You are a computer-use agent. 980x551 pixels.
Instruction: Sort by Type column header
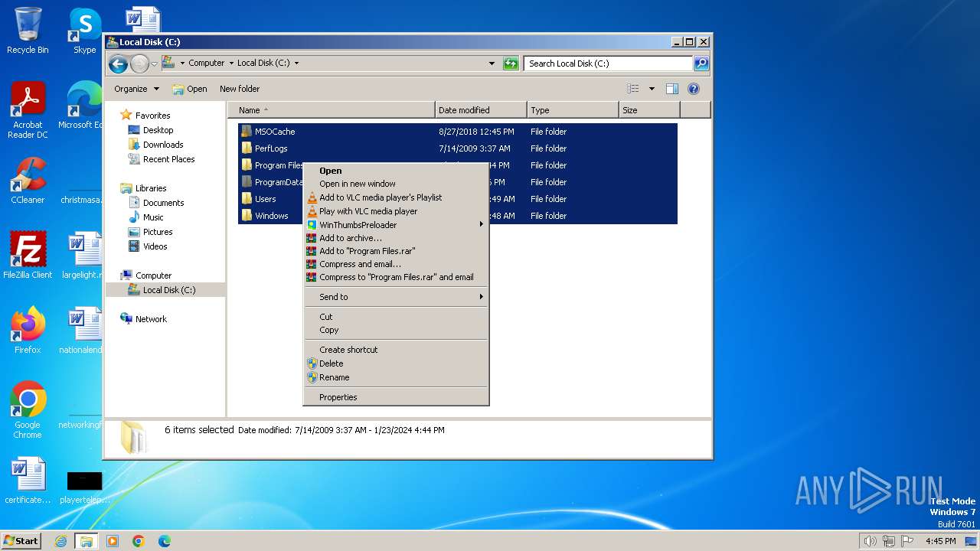tap(573, 110)
